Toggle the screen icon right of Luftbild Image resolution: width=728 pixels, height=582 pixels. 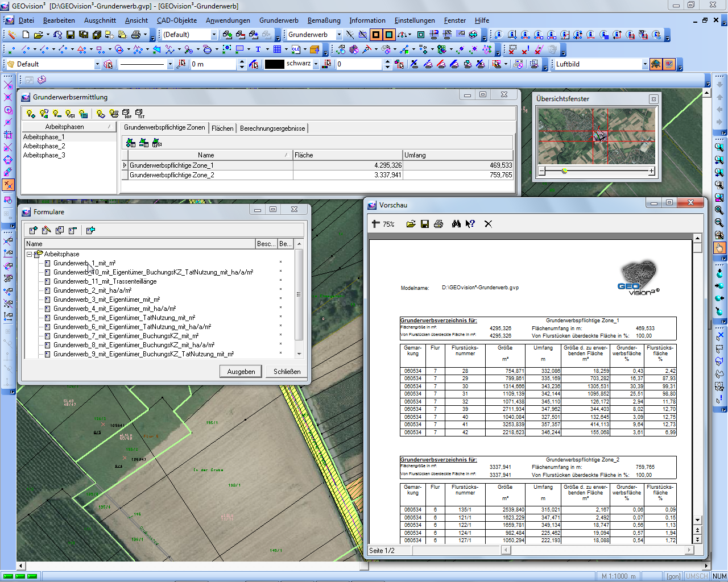click(669, 64)
